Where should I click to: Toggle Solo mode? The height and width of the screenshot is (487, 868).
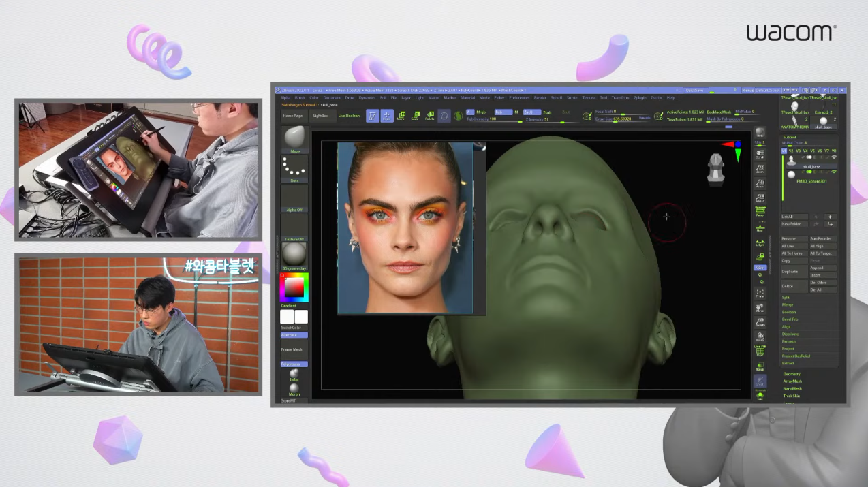tap(760, 397)
